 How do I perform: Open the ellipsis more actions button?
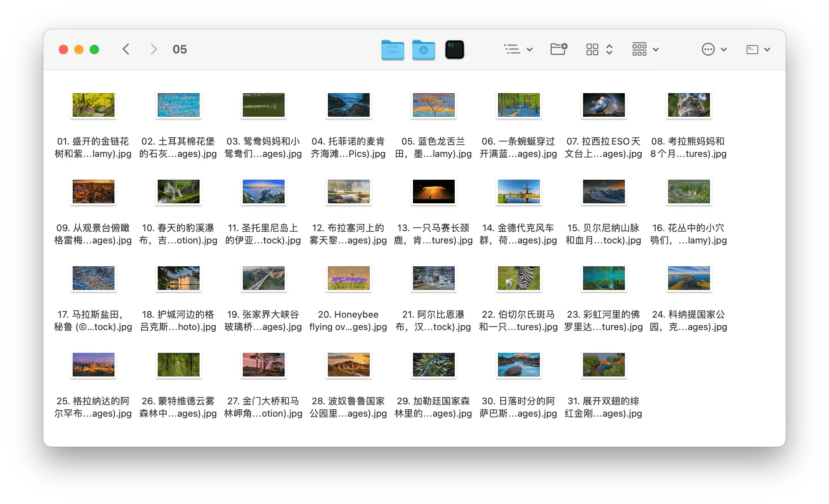coord(708,49)
